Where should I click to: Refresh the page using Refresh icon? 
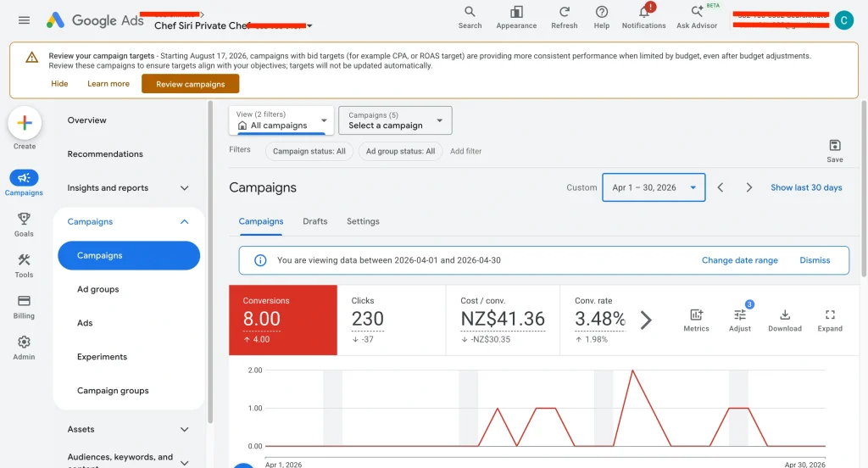(x=564, y=17)
